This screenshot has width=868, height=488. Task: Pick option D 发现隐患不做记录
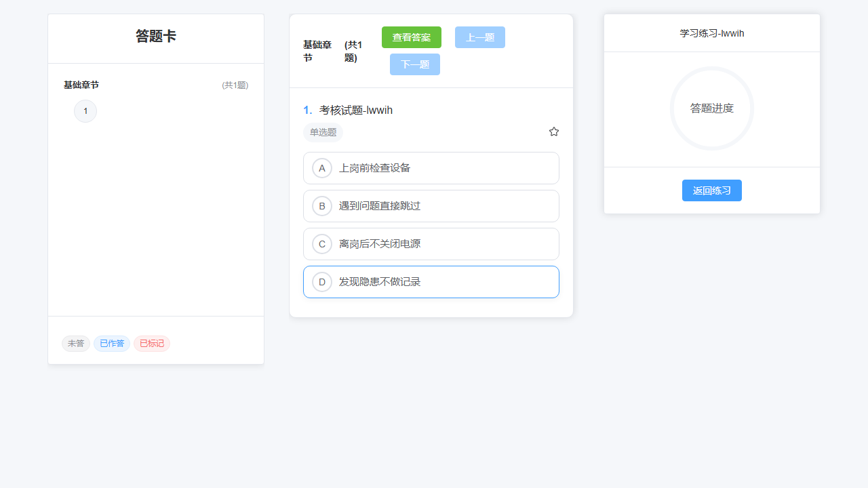coord(431,282)
